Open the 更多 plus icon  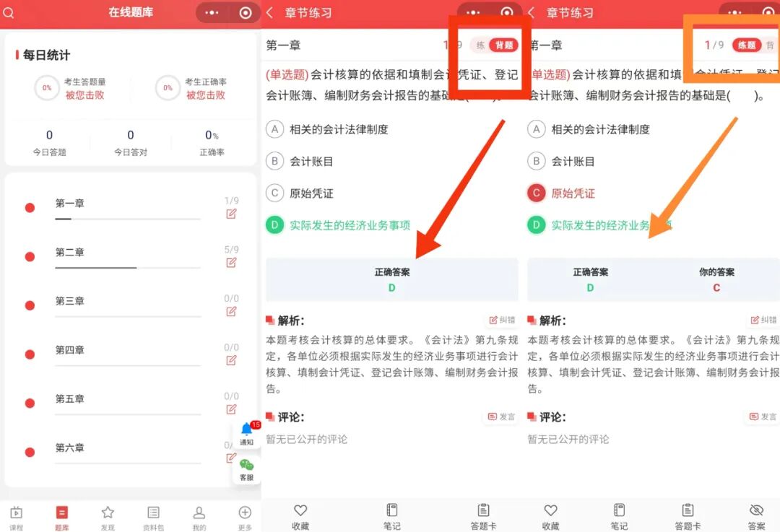(244, 514)
